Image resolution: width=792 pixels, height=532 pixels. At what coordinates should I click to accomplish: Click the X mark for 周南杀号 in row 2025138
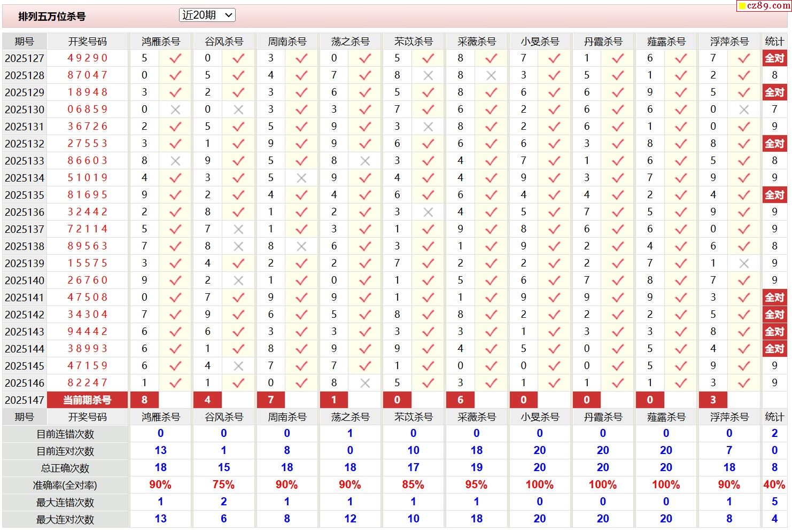pos(301,246)
